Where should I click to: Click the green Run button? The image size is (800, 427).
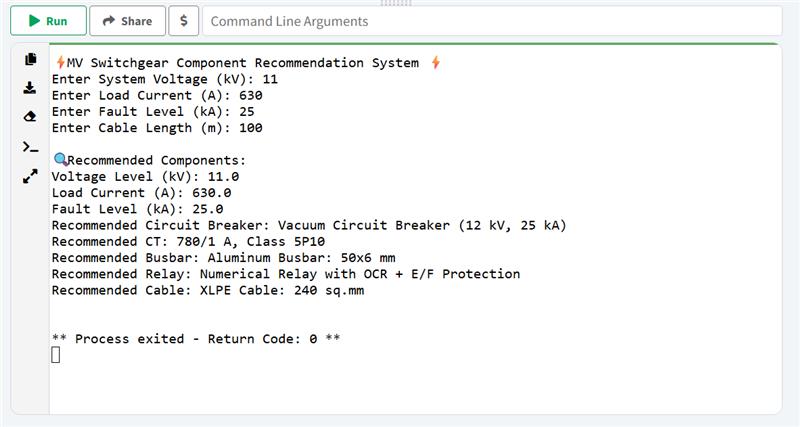47,21
